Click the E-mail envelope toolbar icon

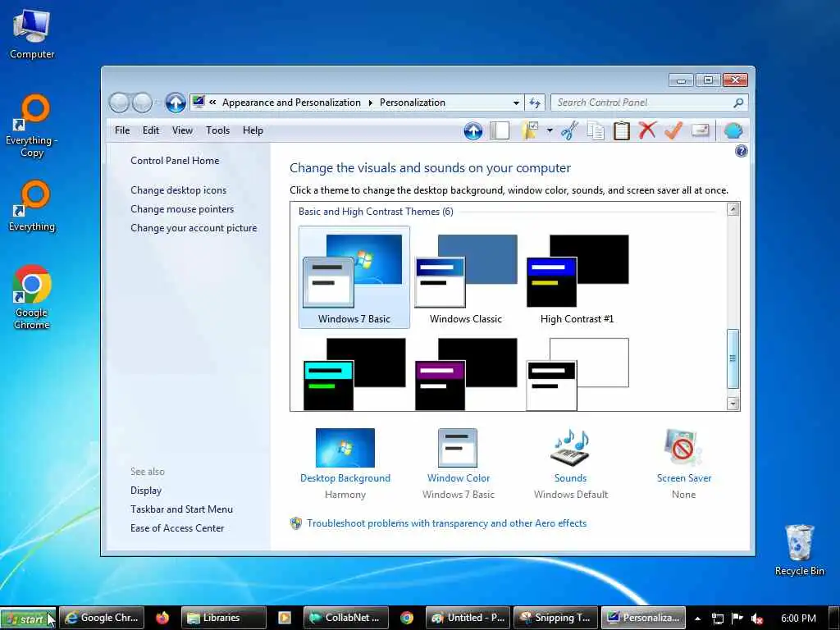[x=701, y=130]
